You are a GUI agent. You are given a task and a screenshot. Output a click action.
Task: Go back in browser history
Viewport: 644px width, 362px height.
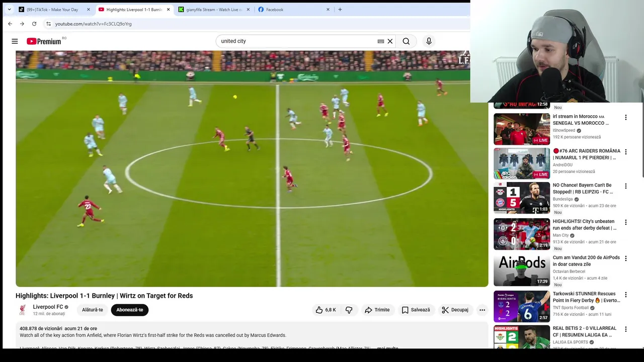pos(10,24)
